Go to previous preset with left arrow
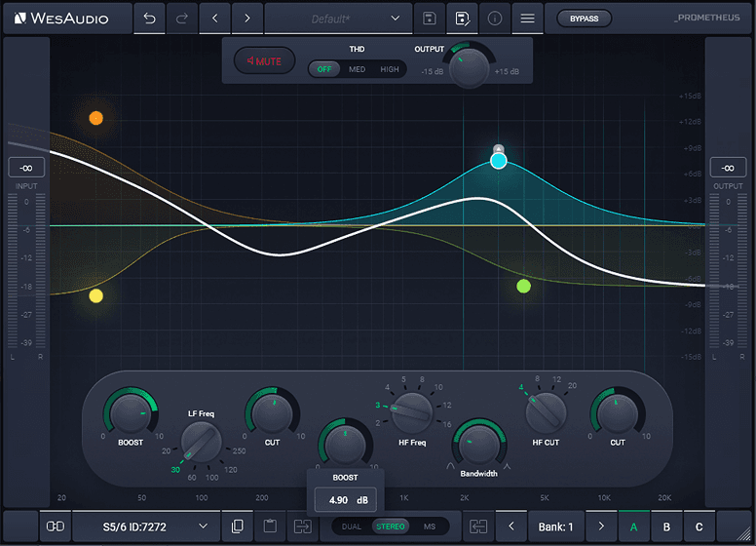Image resolution: width=756 pixels, height=546 pixels. (215, 19)
